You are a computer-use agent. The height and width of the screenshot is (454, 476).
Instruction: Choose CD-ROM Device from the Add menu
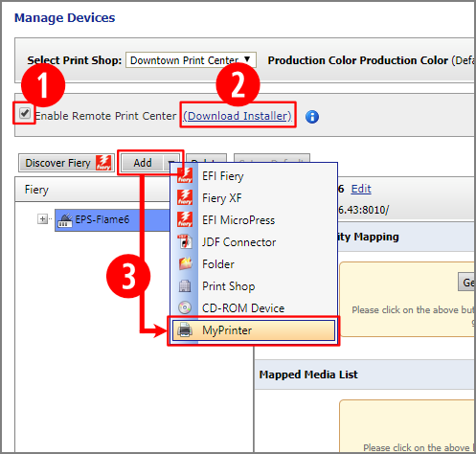pyautogui.click(x=254, y=308)
